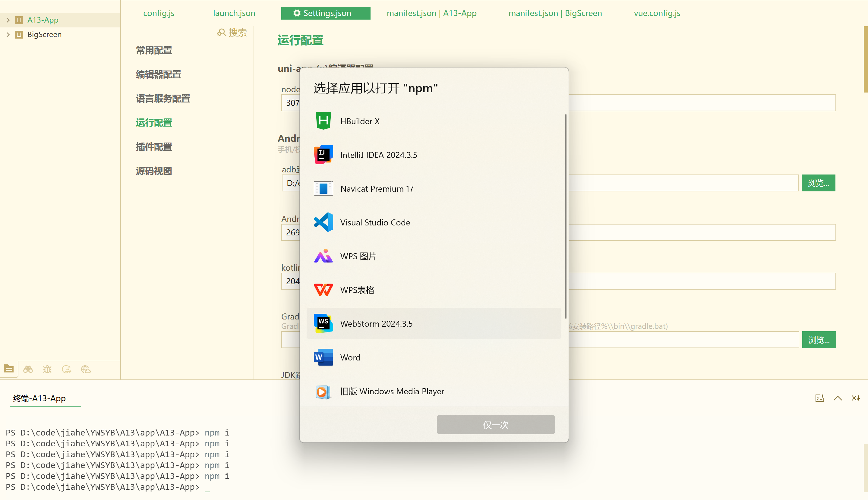Click the BigScreen project folder icon
The height and width of the screenshot is (500, 868).
[19, 34]
